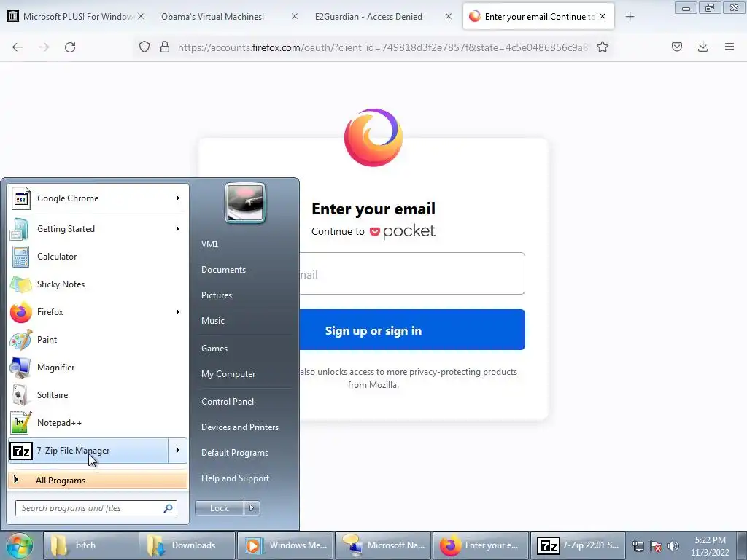This screenshot has width=747, height=560.
Task: Expand 7-Zip File Manager jump list arrow
Action: tap(178, 451)
